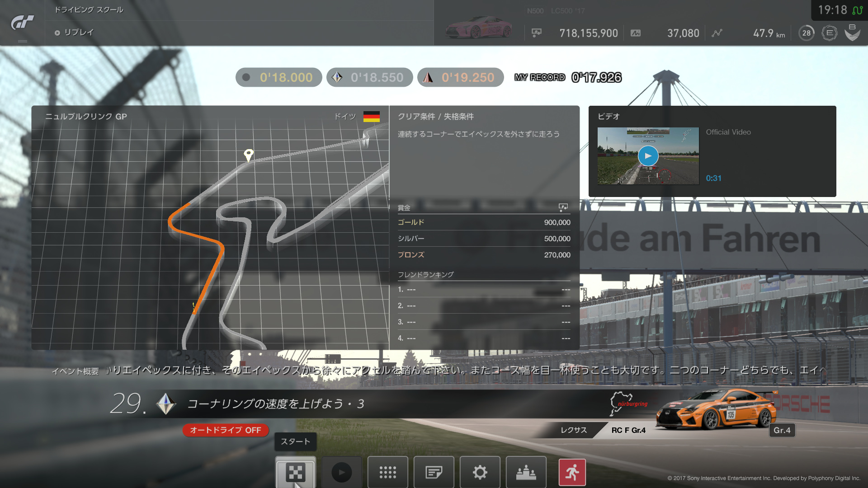Click friend ranking row 2
The width and height of the screenshot is (868, 488).
coord(484,306)
